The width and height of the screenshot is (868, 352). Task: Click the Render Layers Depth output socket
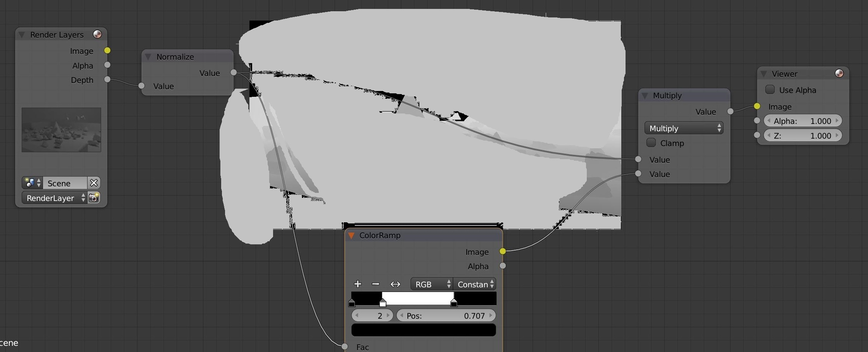(107, 79)
